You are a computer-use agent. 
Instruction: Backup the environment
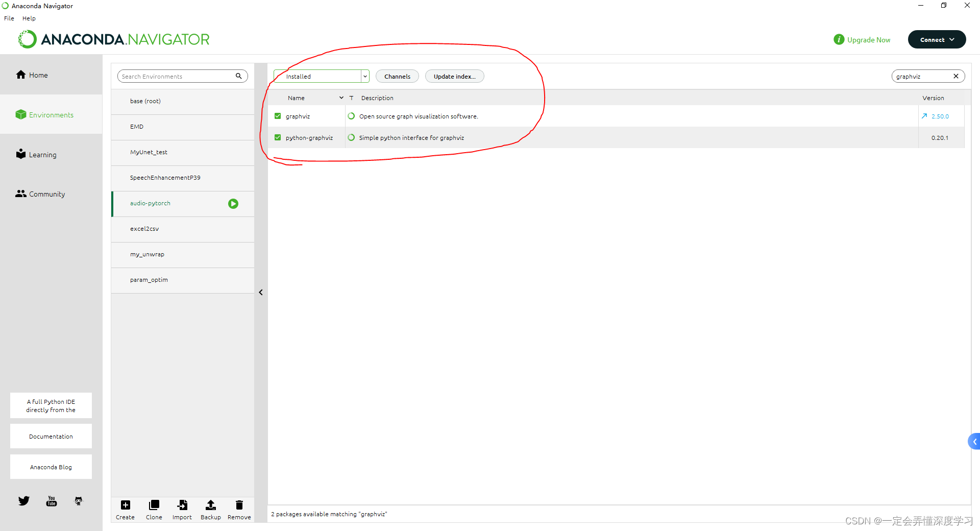pos(211,510)
